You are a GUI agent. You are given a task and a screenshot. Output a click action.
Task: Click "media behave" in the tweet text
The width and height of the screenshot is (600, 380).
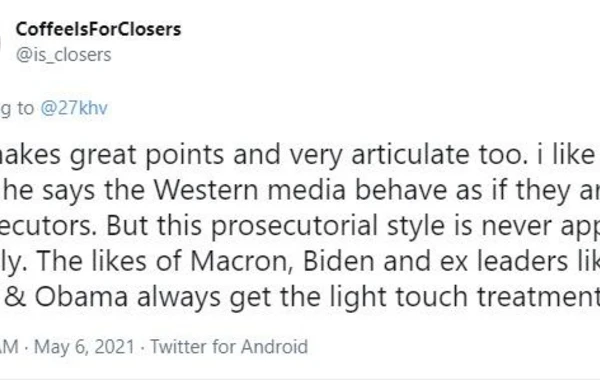coord(357,190)
